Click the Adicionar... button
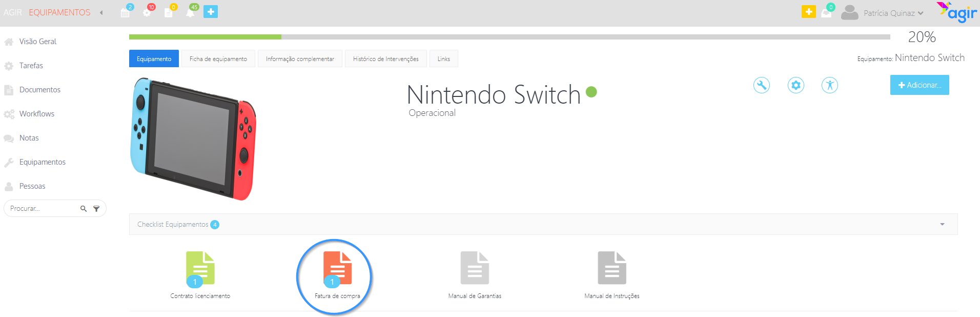Screen dimensions: 980x317 (920, 85)
